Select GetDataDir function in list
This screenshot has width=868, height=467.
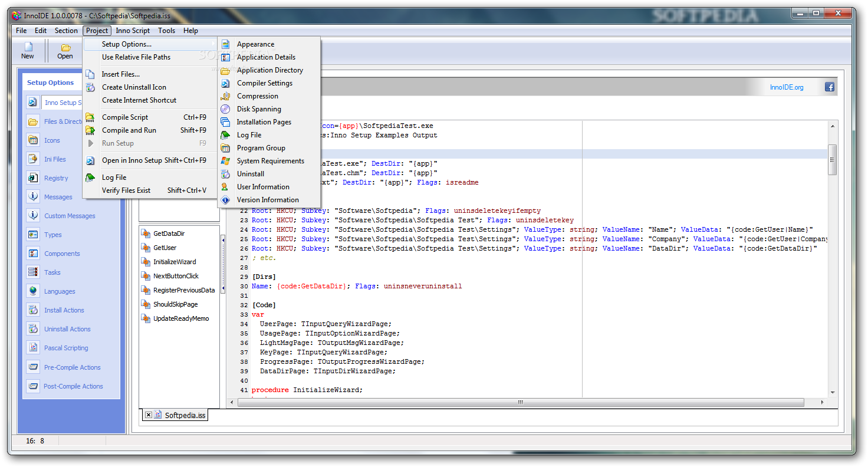coord(169,233)
